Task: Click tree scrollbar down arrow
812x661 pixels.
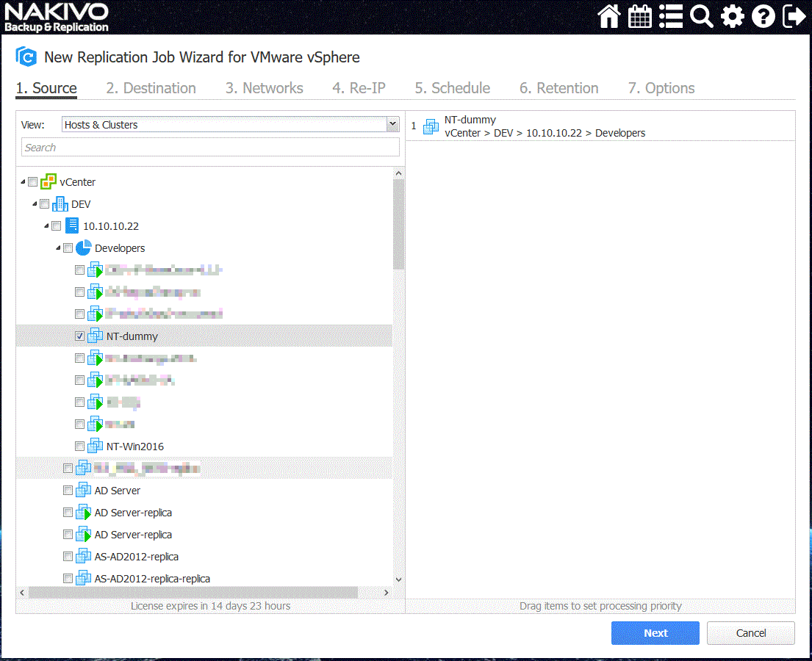Action: tap(398, 579)
